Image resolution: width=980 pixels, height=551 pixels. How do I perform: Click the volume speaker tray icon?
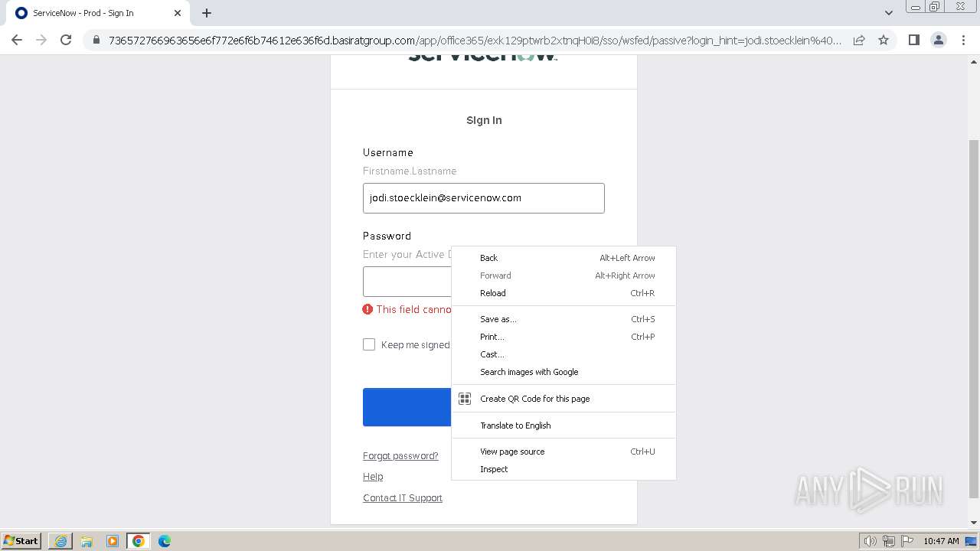[x=871, y=541]
